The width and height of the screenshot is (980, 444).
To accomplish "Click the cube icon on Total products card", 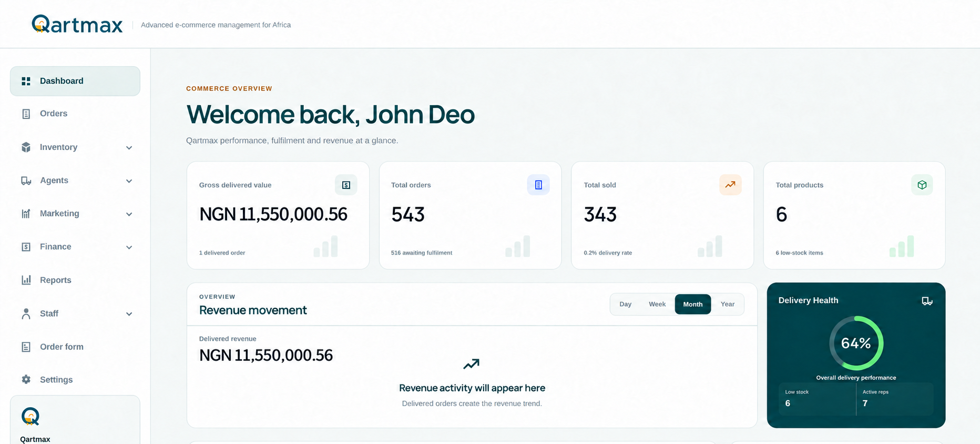I will point(922,185).
